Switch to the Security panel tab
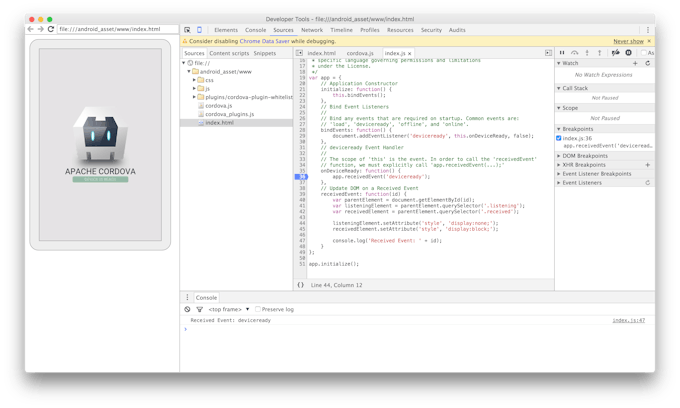680x408 pixels. point(431,30)
